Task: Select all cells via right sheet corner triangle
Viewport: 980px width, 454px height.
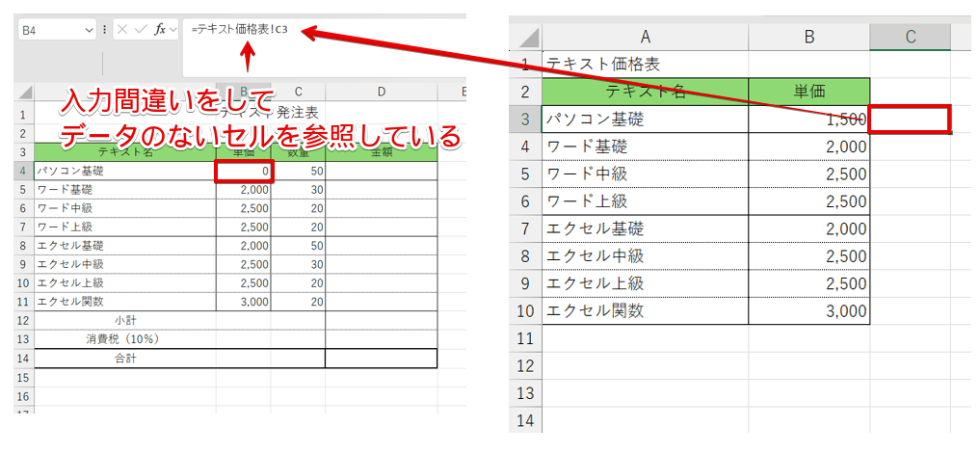Action: pyautogui.click(x=529, y=38)
